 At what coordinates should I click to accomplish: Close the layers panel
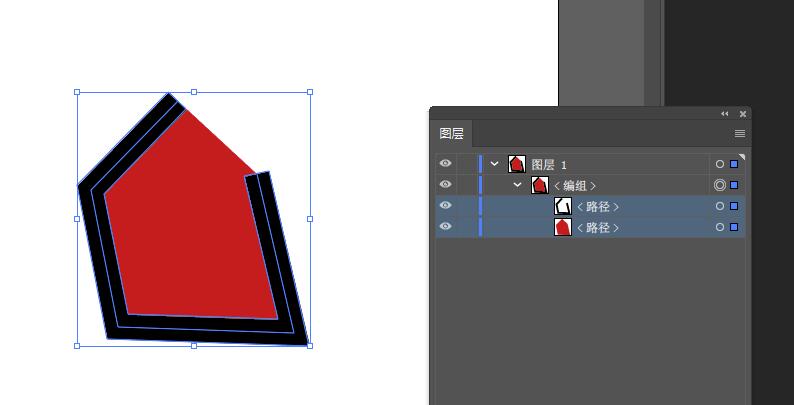point(743,114)
